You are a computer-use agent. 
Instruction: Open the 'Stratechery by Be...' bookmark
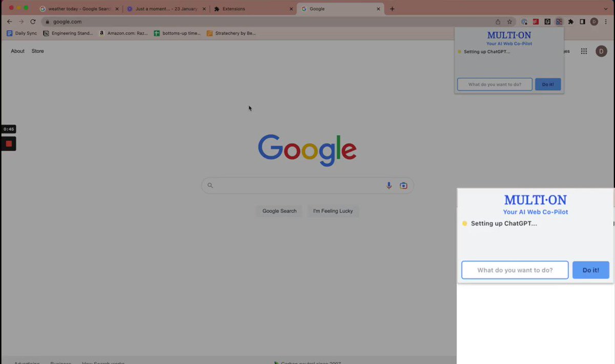pos(231,33)
